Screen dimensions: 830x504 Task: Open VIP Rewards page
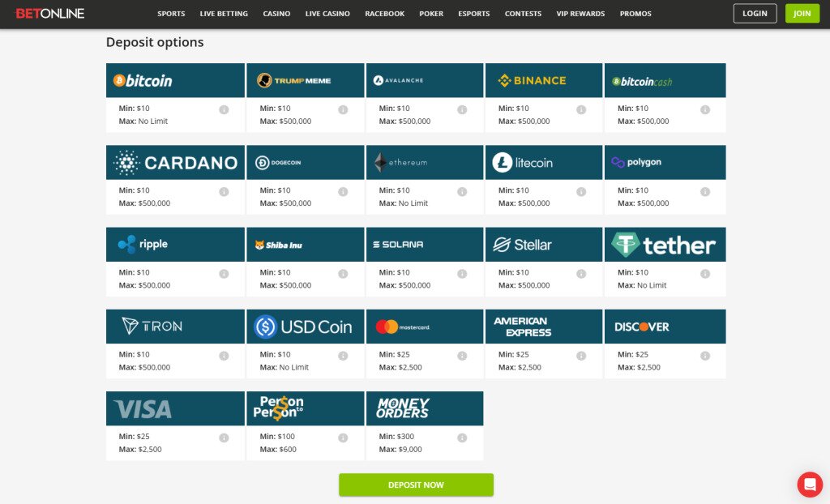580,14
